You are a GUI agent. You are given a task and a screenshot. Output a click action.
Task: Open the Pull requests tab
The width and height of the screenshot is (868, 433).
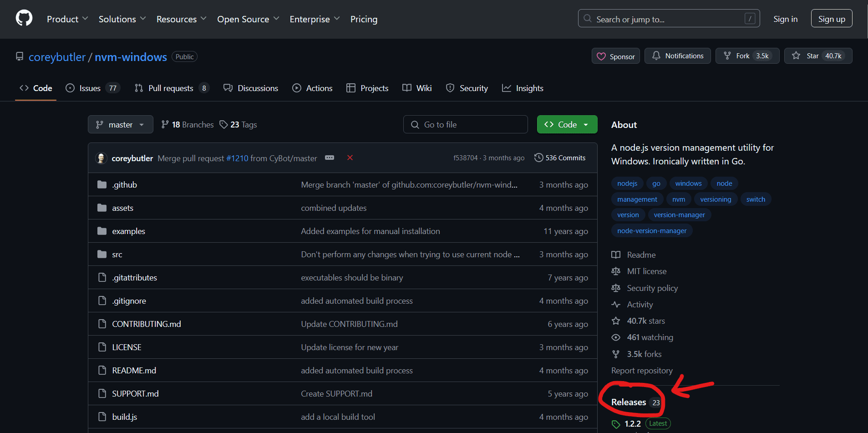click(x=172, y=88)
